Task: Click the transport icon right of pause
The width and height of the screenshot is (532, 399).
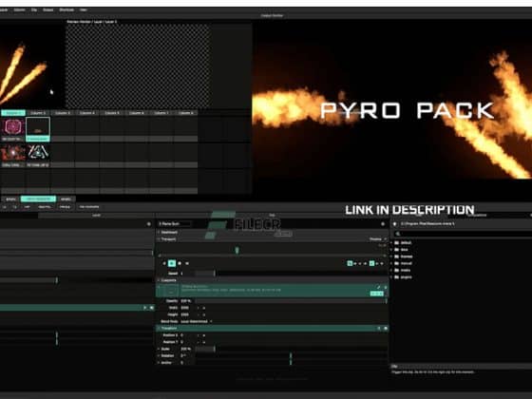Action: [x=187, y=263]
